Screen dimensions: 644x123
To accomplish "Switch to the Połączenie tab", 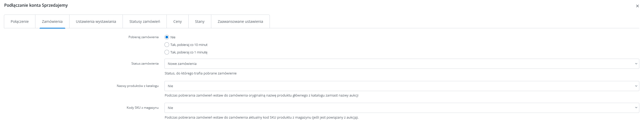I will (20, 22).
